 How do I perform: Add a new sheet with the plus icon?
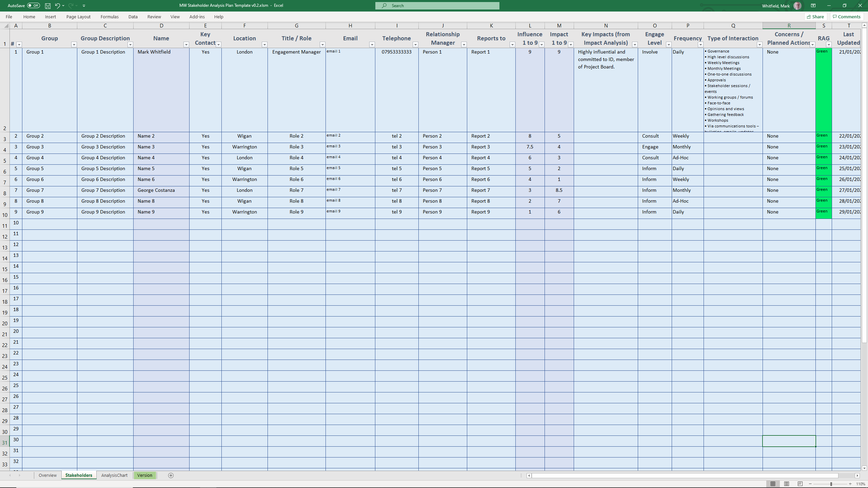171,475
